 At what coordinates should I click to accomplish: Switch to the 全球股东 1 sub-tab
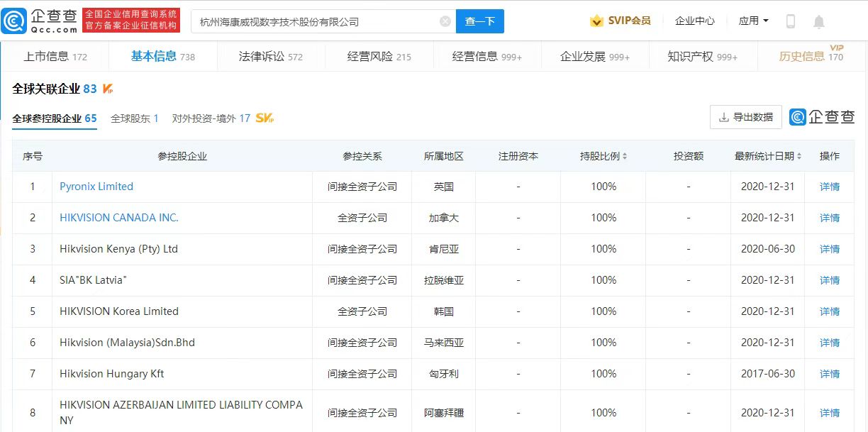[x=135, y=118]
